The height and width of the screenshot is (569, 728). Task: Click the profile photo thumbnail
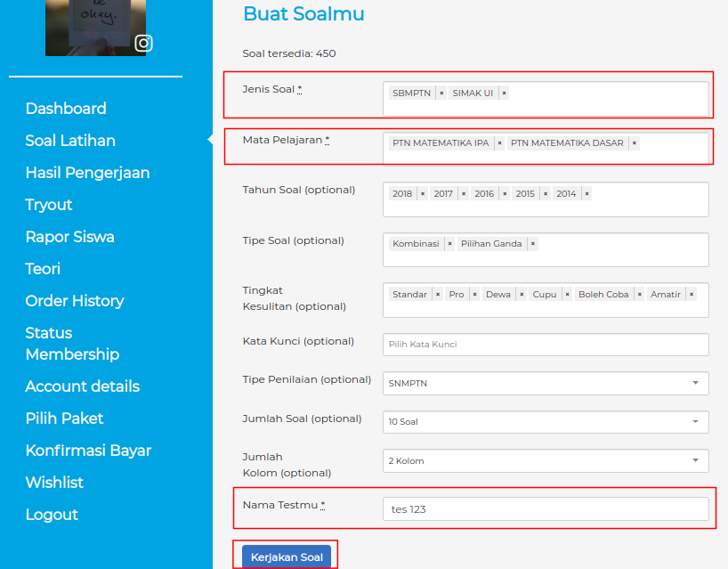[x=95, y=28]
